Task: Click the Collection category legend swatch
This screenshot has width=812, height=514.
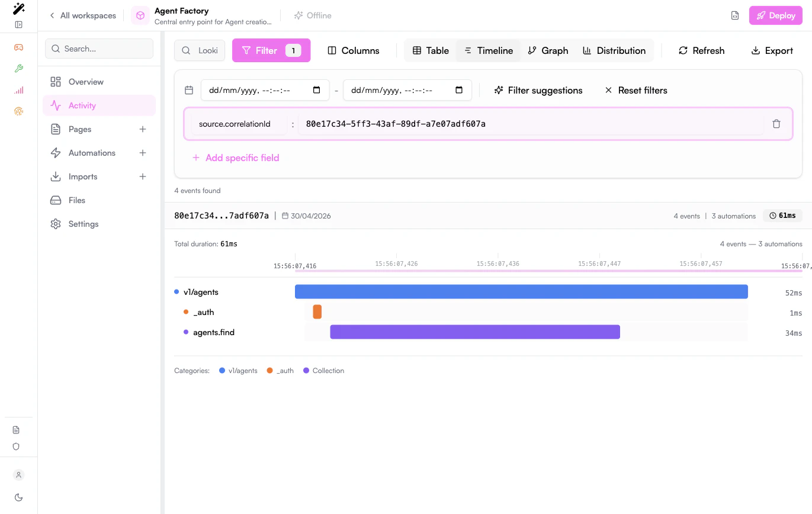Action: [x=306, y=371]
